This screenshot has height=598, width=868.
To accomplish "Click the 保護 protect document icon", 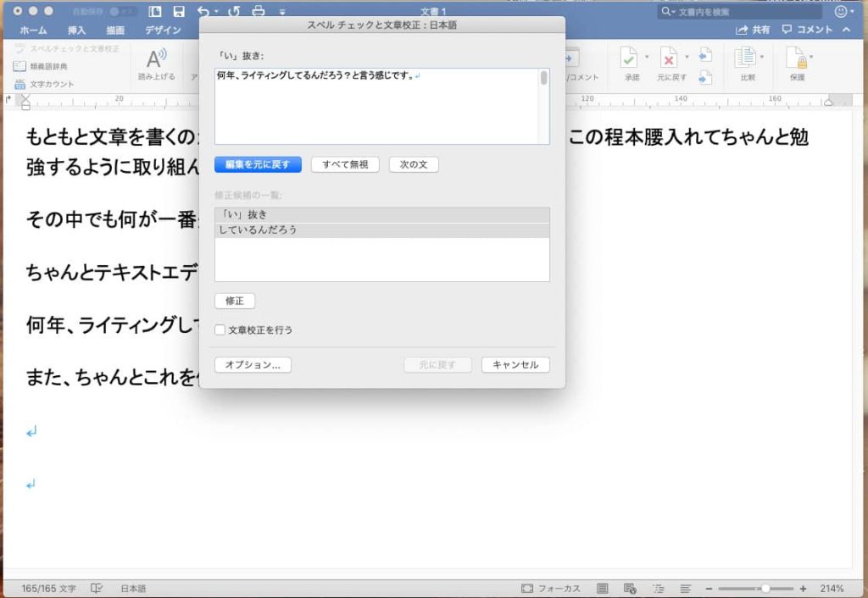I will 797,57.
